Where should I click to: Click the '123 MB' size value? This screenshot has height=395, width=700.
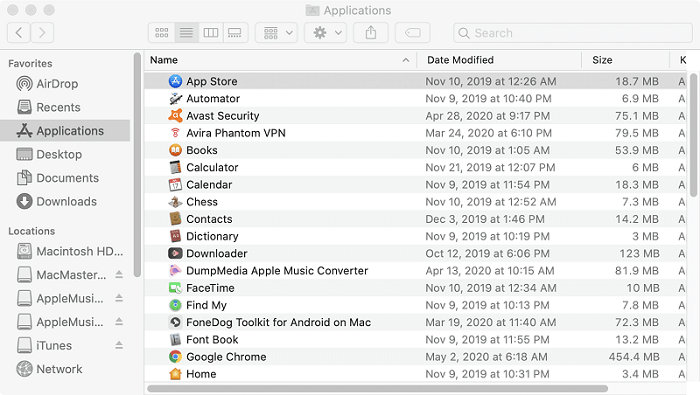coord(639,254)
